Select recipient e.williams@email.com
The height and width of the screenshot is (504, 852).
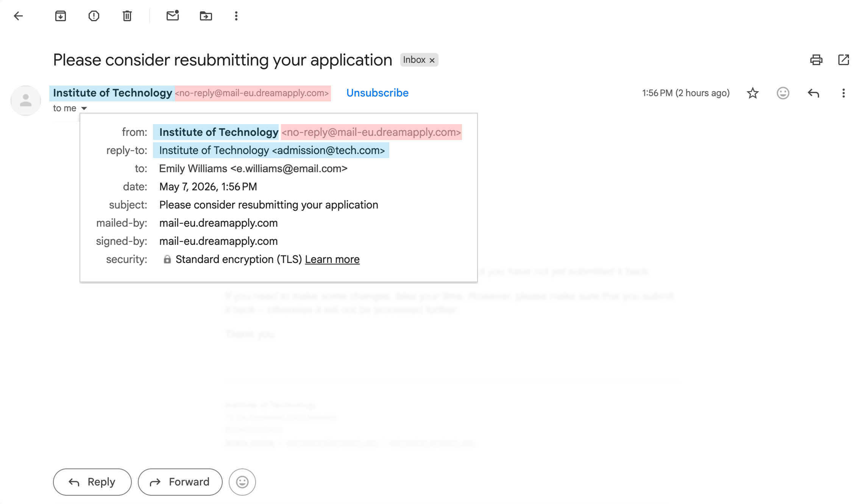coord(289,168)
